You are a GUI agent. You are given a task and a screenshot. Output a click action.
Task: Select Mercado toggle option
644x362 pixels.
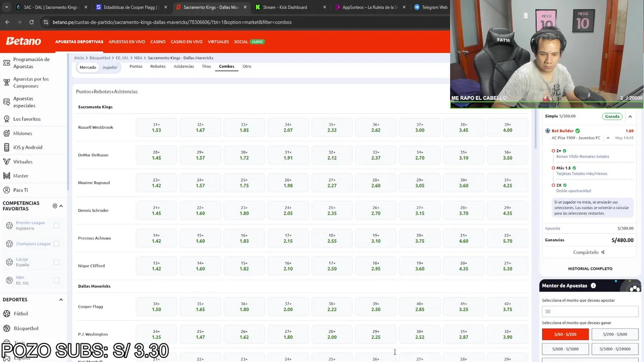(x=88, y=67)
